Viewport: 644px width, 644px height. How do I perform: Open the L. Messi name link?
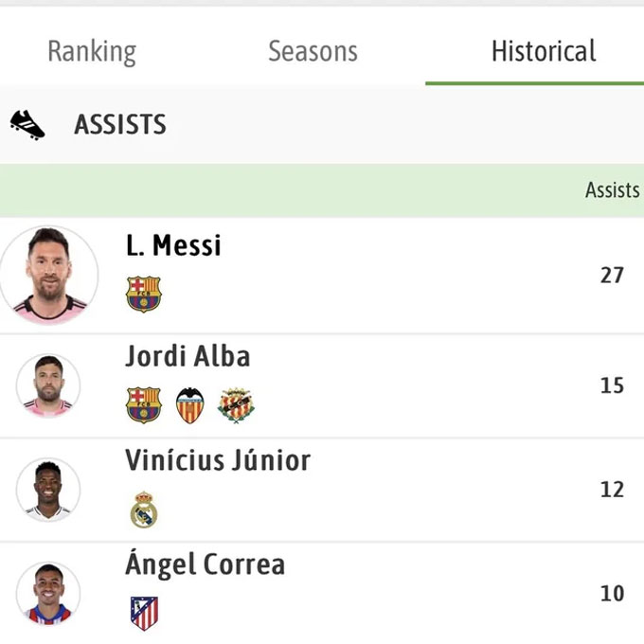[173, 245]
